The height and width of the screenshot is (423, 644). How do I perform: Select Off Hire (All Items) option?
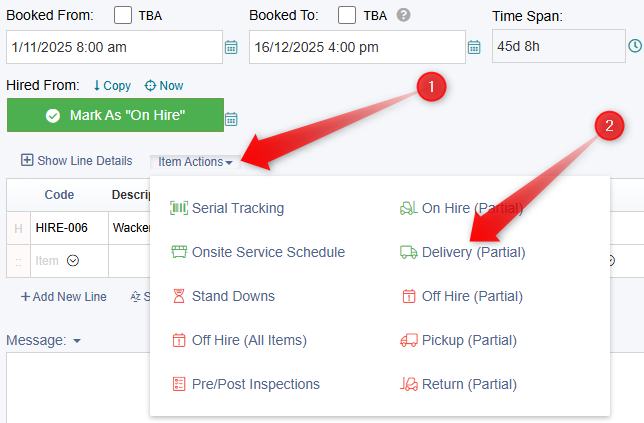[249, 340]
